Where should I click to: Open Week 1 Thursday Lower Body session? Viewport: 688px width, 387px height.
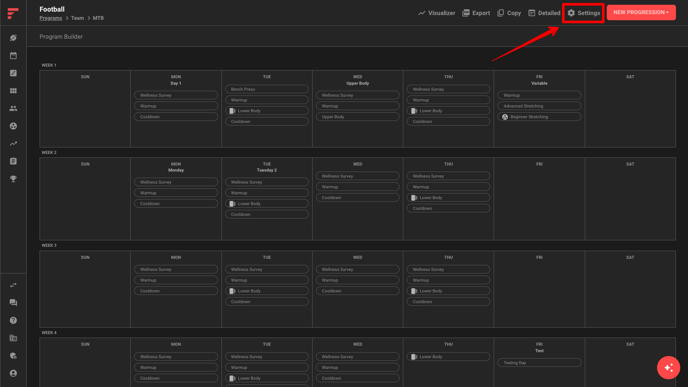(448, 111)
